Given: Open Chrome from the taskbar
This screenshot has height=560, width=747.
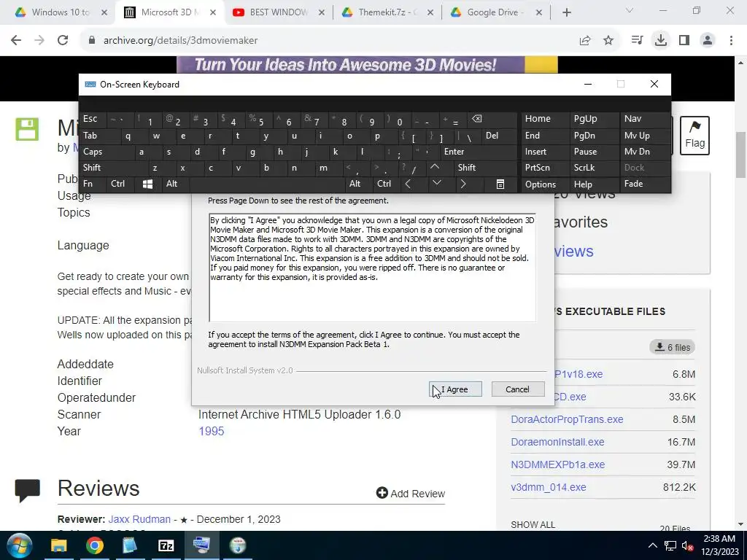Looking at the screenshot, I should tap(94, 545).
